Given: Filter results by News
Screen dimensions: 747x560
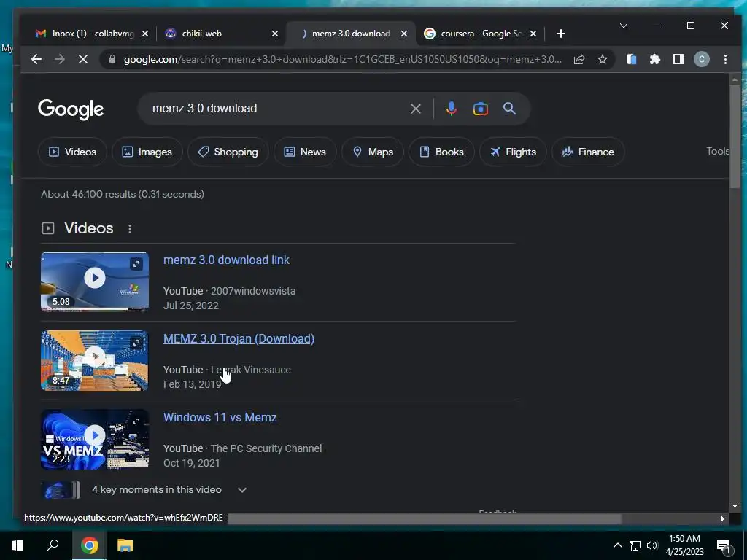Looking at the screenshot, I should click(305, 152).
